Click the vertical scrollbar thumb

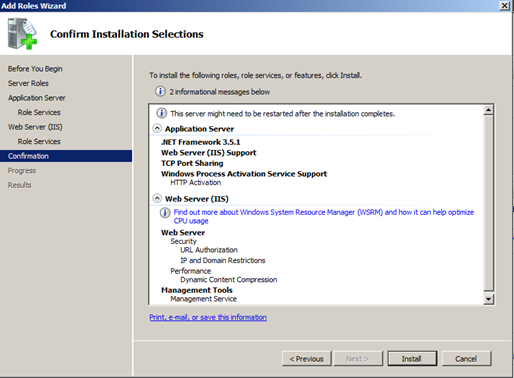pos(488,203)
